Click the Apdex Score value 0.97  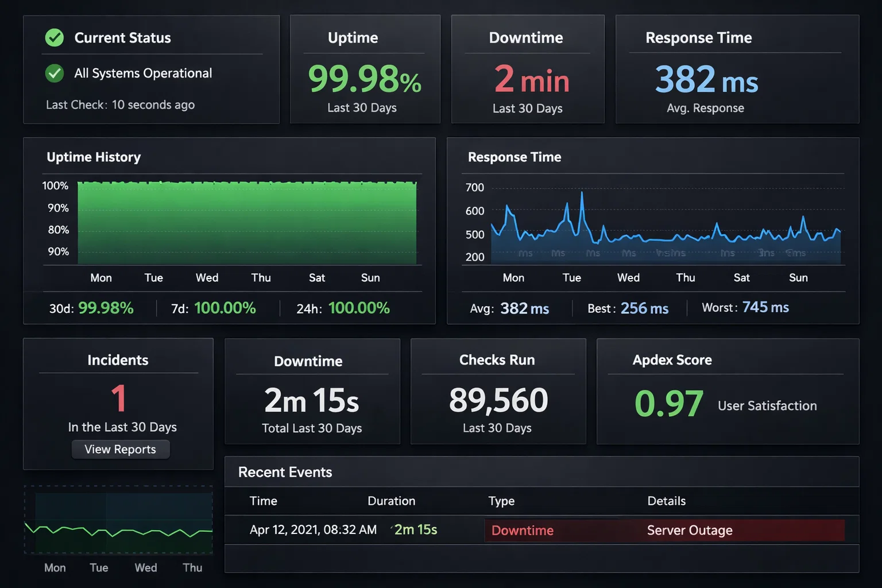pyautogui.click(x=668, y=404)
